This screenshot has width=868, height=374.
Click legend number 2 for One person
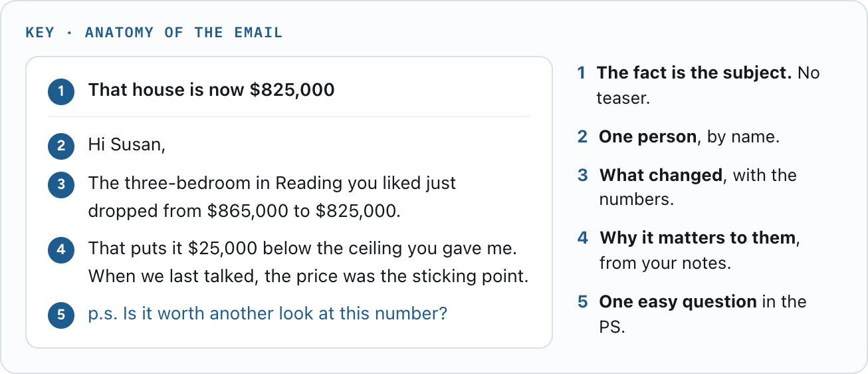[x=582, y=137]
